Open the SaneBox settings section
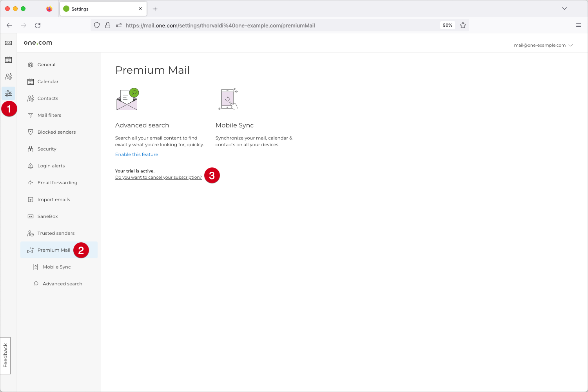 tap(48, 216)
